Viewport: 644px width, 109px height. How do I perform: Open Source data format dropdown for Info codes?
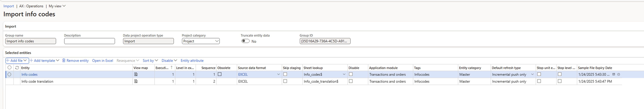coord(278,75)
